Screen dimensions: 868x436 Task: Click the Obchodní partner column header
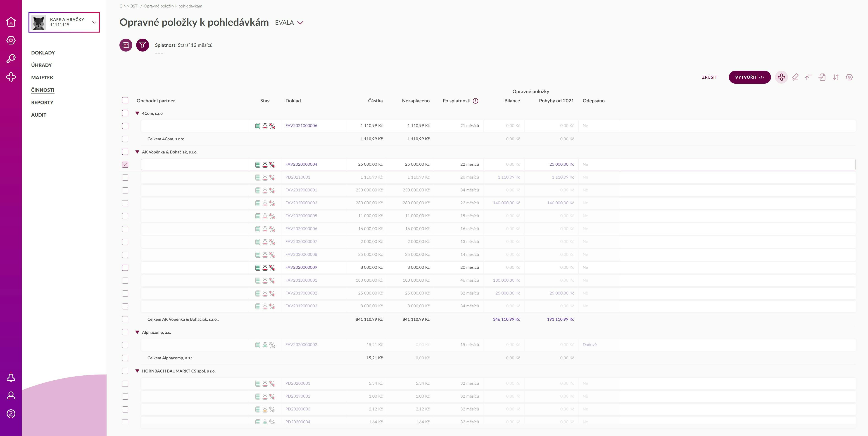point(156,101)
